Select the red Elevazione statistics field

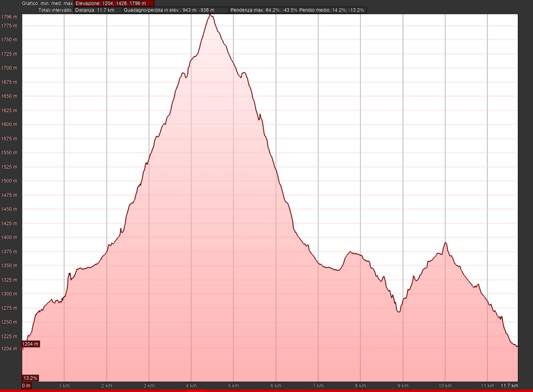click(114, 3)
